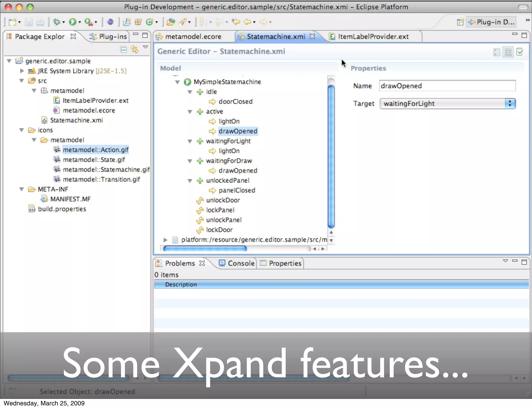Viewport: 532px width, 409px height.
Task: Toggle the horizontal layout icon in editor header
Action: [x=497, y=52]
